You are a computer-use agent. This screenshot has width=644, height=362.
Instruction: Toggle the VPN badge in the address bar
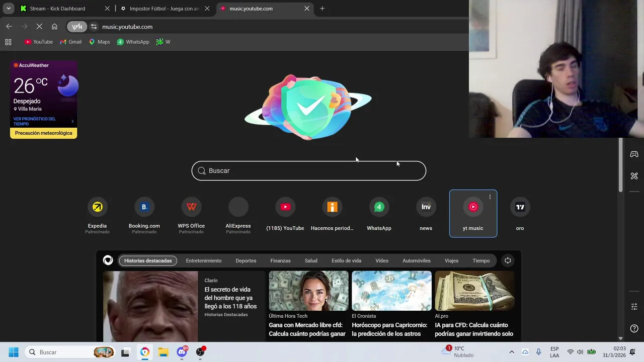(77, 27)
